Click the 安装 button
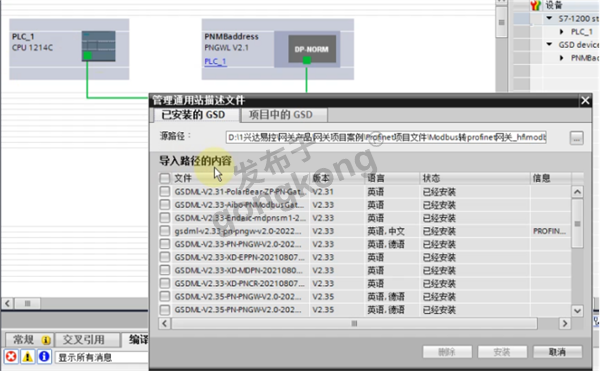 coord(502,352)
